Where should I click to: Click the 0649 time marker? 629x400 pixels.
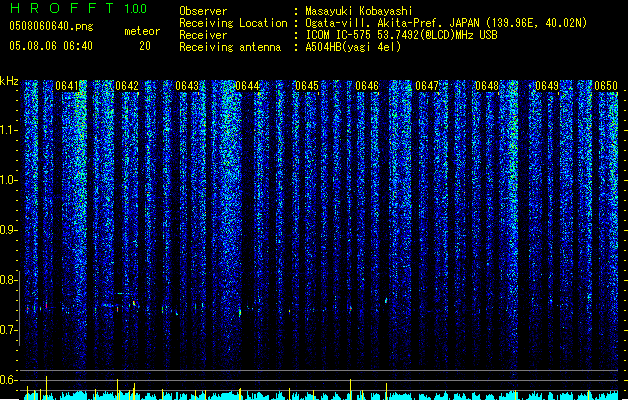(547, 86)
